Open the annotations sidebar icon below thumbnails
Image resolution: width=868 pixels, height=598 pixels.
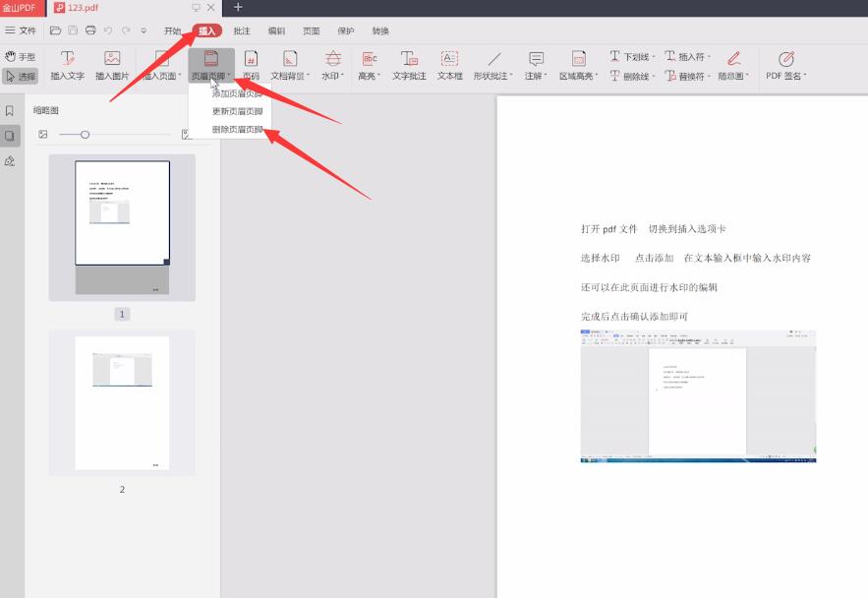10,161
